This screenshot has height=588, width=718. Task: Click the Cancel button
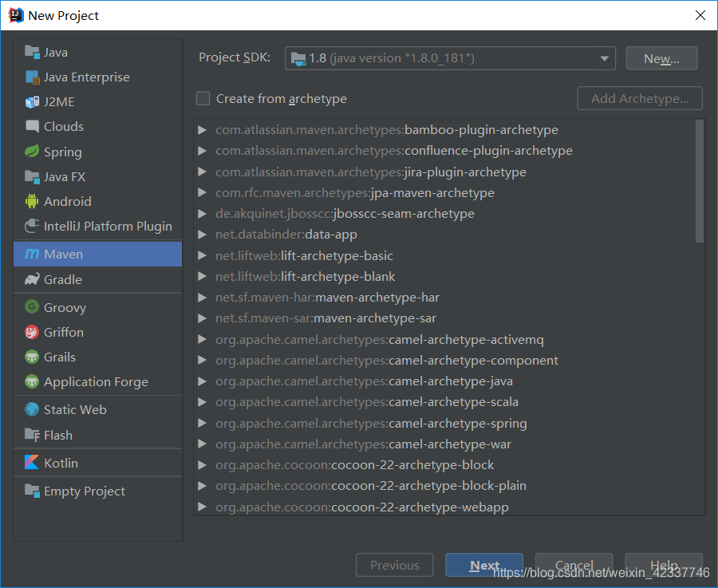click(x=574, y=565)
